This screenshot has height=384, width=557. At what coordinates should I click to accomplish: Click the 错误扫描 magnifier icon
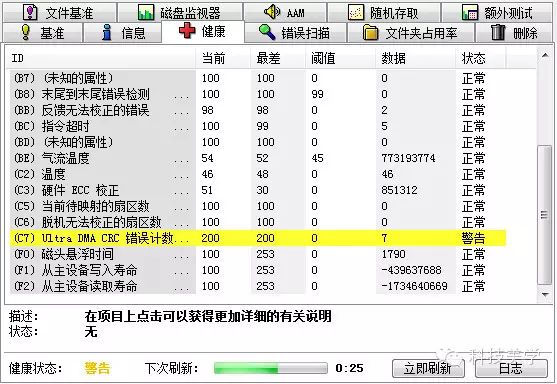click(267, 32)
